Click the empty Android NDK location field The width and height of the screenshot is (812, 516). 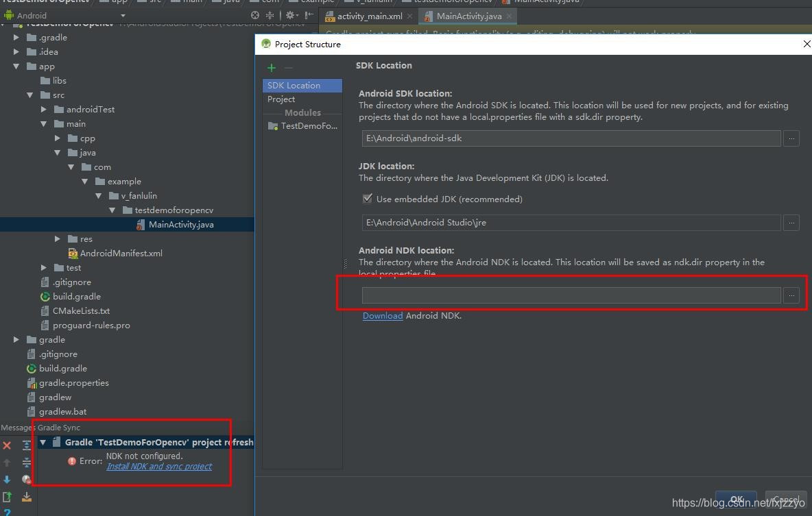(571, 295)
